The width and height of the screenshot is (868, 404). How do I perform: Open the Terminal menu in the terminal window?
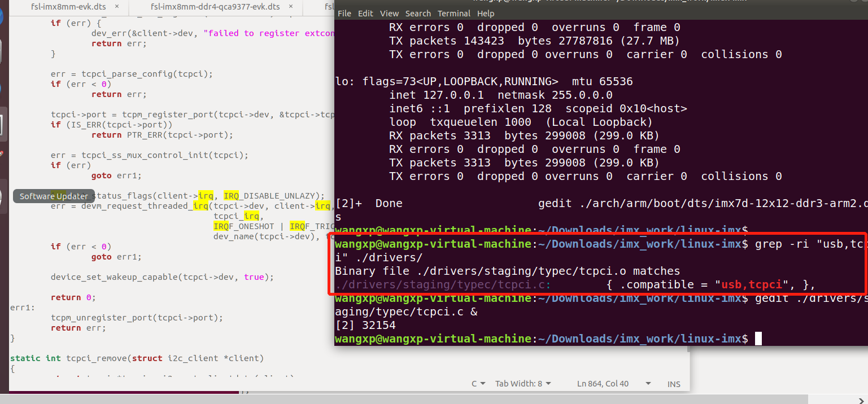[454, 14]
